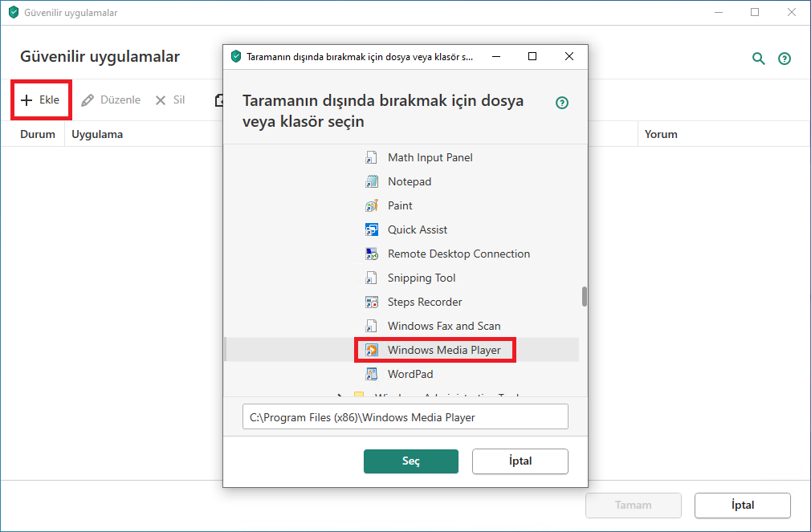Image resolution: width=811 pixels, height=532 pixels.
Task: Click the shield icon in the Güvenilir uygulamalar title bar
Action: [14, 12]
